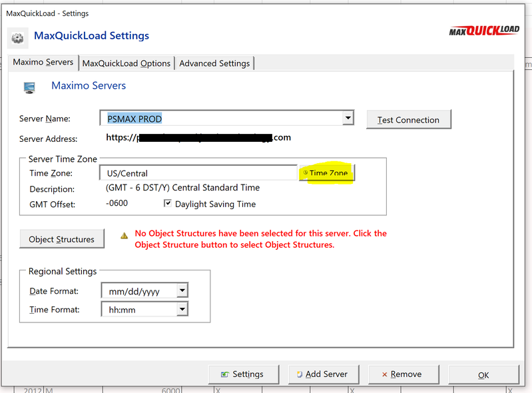Image resolution: width=532 pixels, height=393 pixels.
Task: Click the US/Central time zone field
Action: tap(198, 173)
